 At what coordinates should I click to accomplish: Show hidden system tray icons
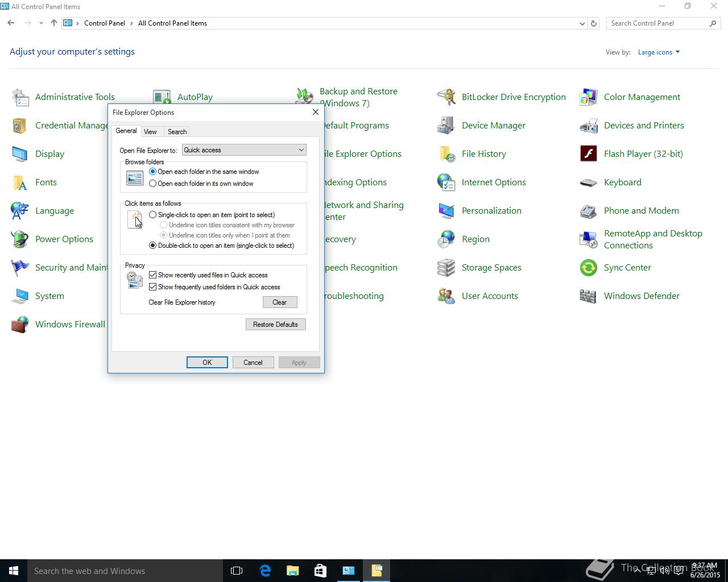(638, 571)
